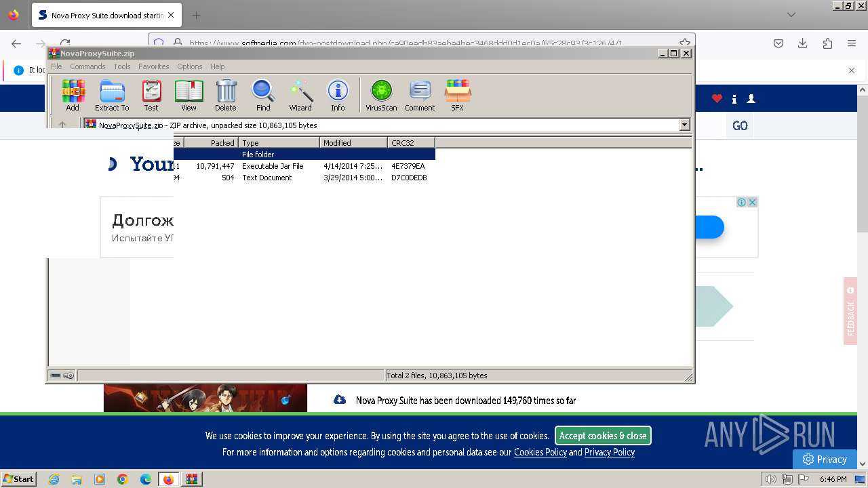Sort by the Type column header
Screen dimensions: 868x488
click(279, 142)
